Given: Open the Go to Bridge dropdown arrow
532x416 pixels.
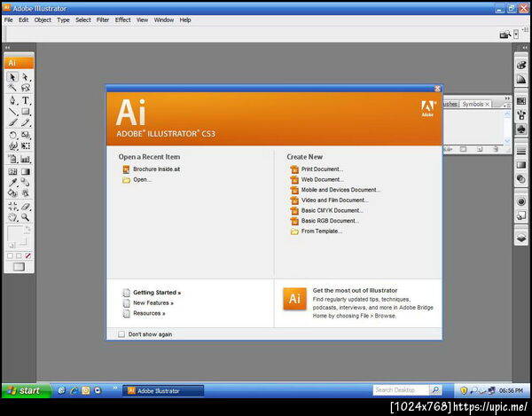Looking at the screenshot, I should point(516,35).
